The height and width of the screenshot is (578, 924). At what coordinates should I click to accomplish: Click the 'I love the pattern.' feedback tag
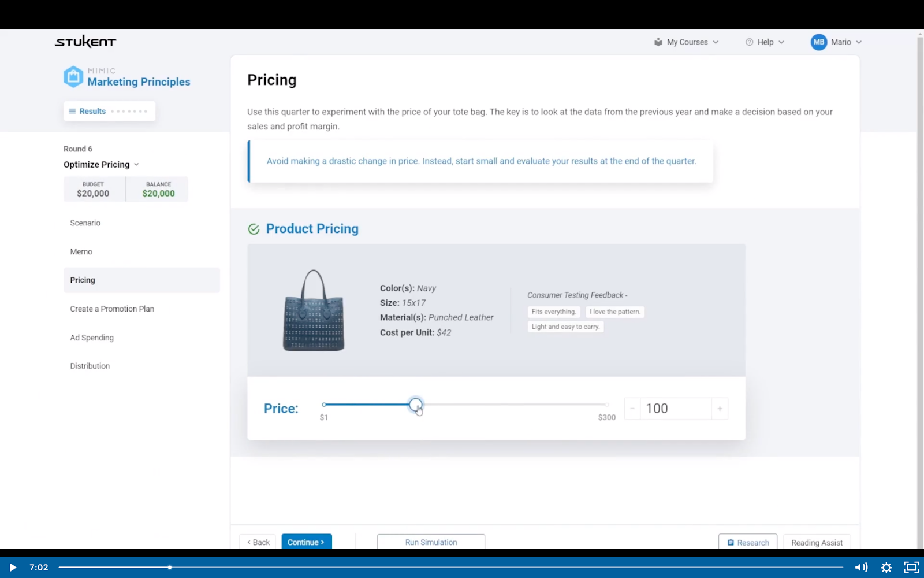(x=615, y=312)
